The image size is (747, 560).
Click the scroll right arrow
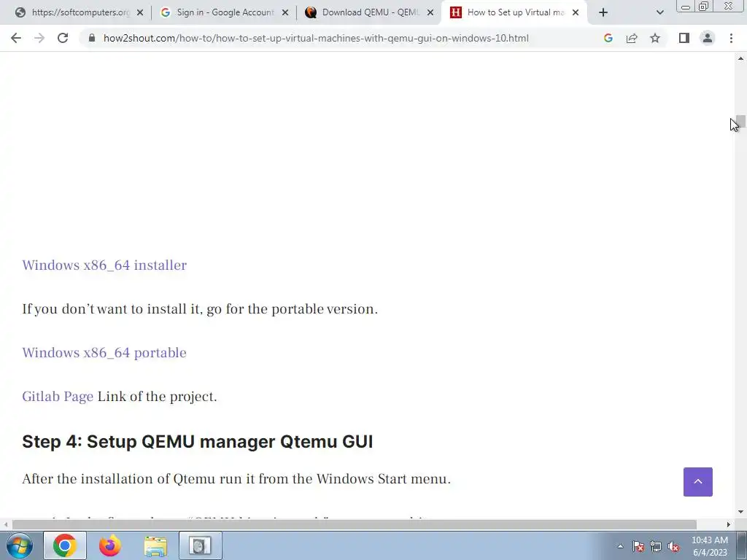click(x=729, y=524)
